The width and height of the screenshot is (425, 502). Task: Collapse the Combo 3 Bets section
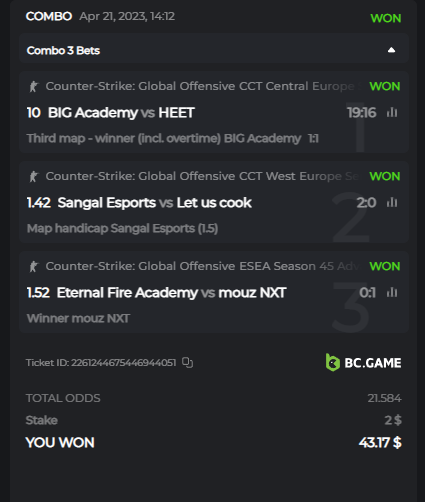391,50
